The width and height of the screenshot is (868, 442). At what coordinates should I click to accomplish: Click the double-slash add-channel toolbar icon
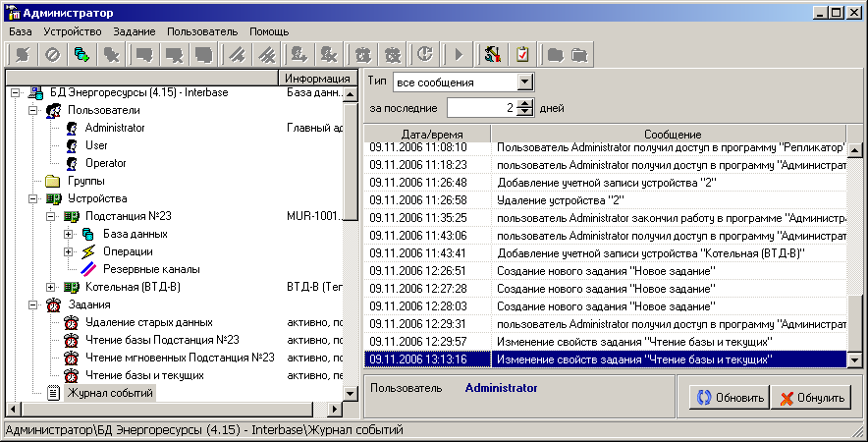pos(238,54)
